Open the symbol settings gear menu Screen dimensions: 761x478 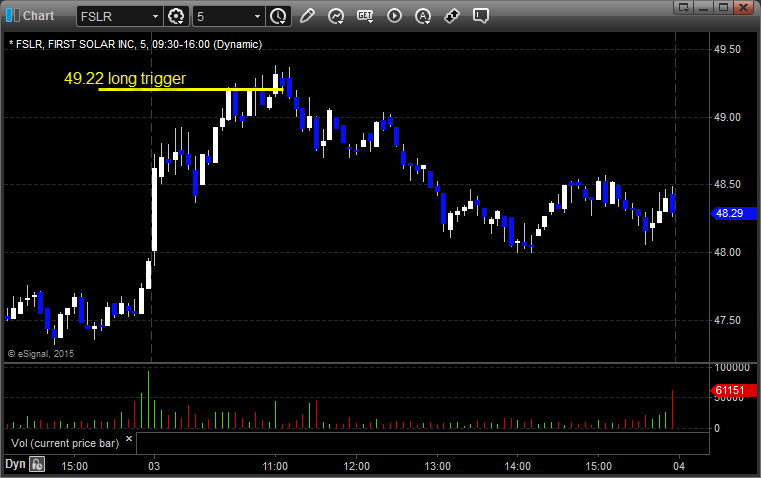(x=176, y=16)
